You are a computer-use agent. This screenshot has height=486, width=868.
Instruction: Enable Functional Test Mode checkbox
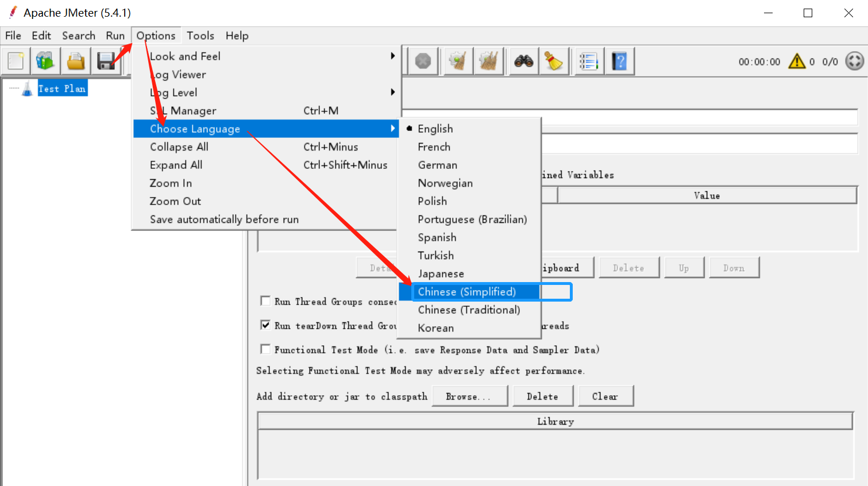[x=265, y=349]
